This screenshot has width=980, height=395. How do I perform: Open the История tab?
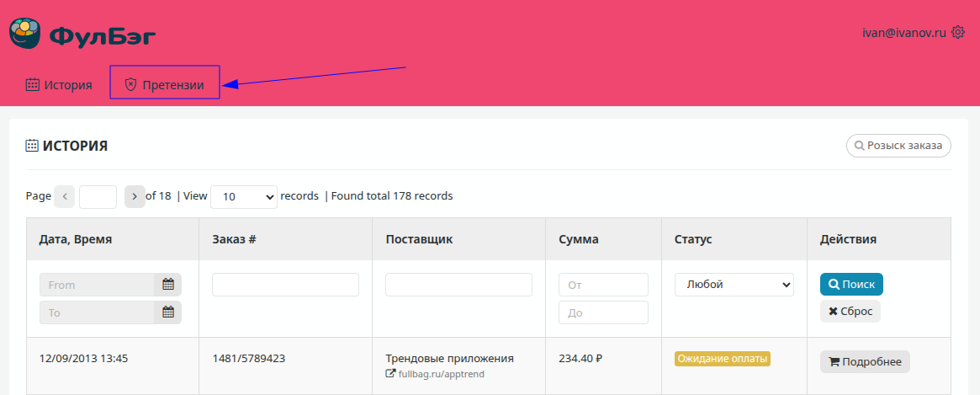[59, 84]
